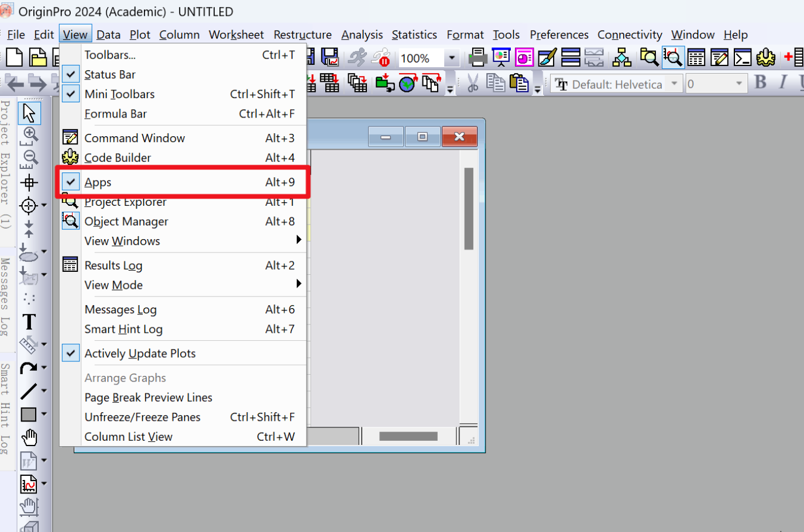804x532 pixels.
Task: Open the 100% zoom level dropdown
Action: point(452,58)
